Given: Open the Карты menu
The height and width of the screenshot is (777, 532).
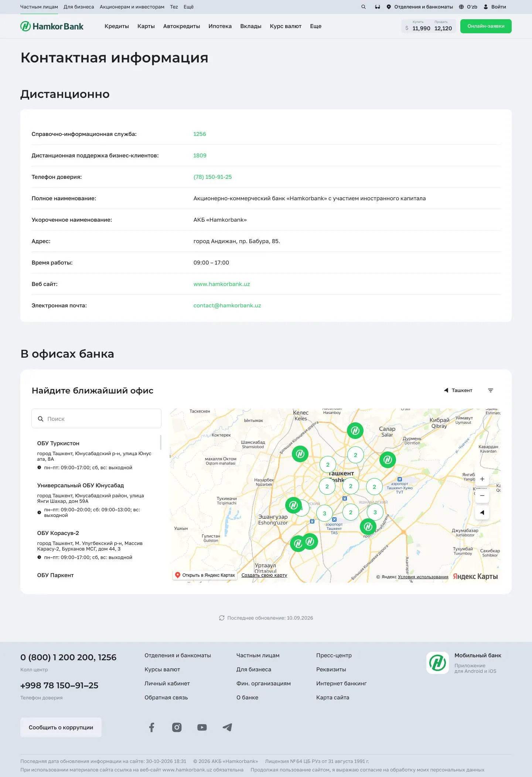Looking at the screenshot, I should (x=146, y=26).
